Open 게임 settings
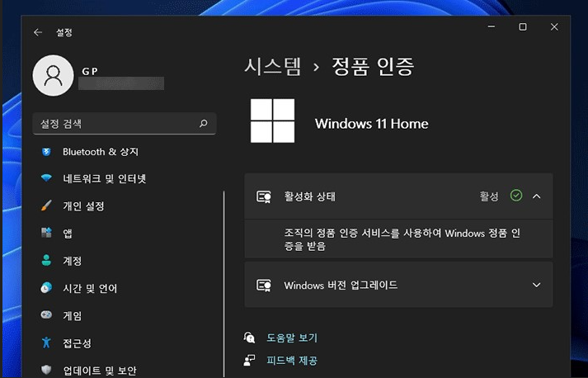This screenshot has width=588, height=378. coord(72,316)
